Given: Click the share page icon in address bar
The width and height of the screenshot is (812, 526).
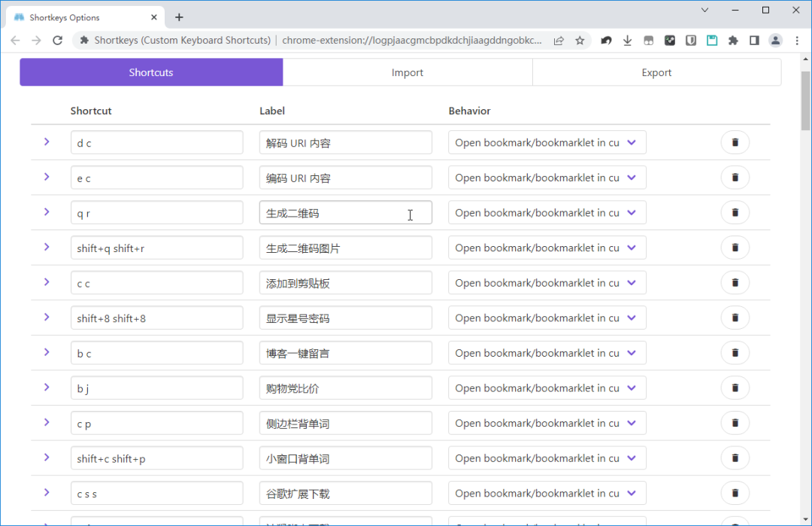Looking at the screenshot, I should coord(559,41).
